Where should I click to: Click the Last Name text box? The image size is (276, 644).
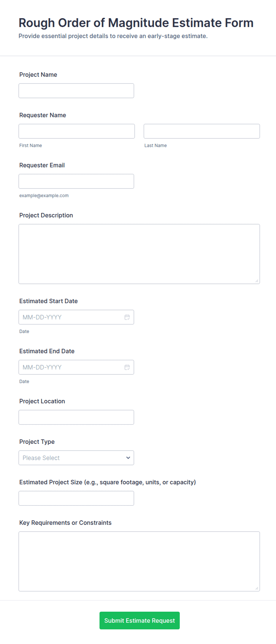coord(202,131)
